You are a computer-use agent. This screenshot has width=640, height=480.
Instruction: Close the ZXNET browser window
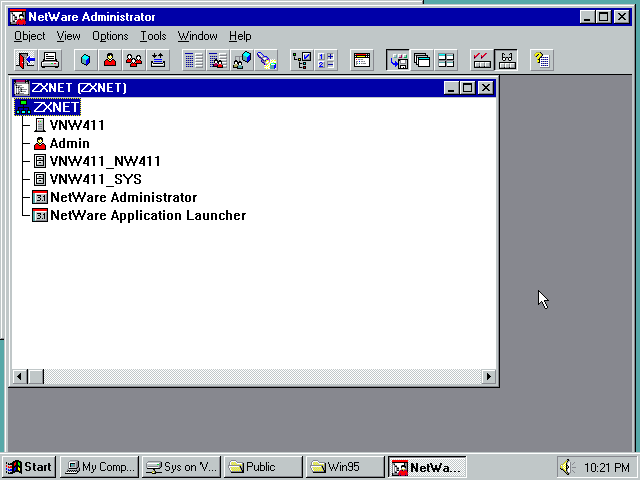pyautogui.click(x=485, y=88)
